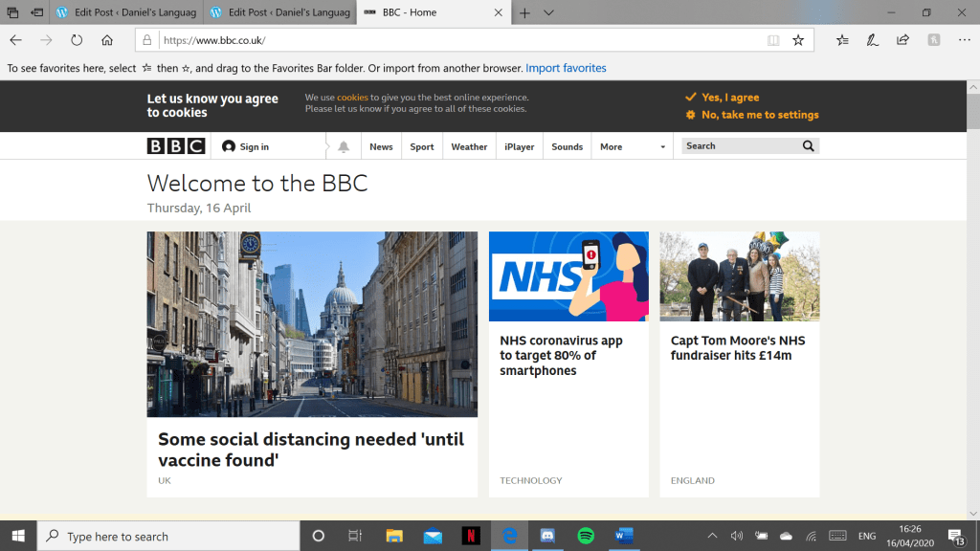Refresh the page with the reload icon

pos(77,40)
